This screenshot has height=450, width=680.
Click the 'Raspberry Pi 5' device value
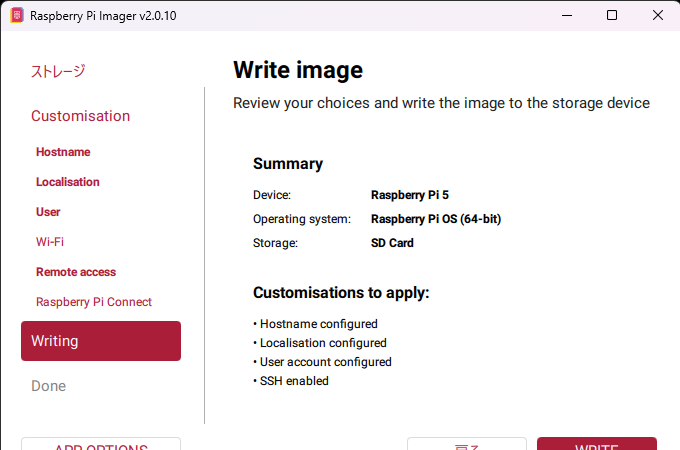pyautogui.click(x=410, y=195)
